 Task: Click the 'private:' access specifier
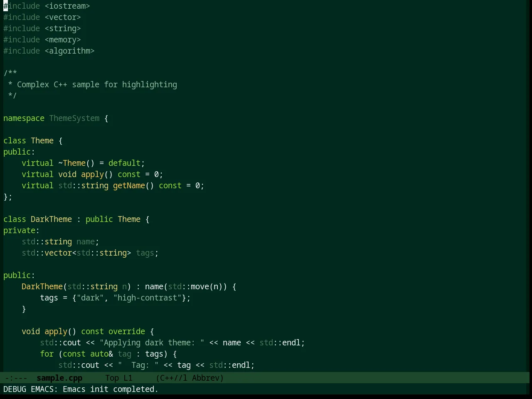[x=22, y=231]
